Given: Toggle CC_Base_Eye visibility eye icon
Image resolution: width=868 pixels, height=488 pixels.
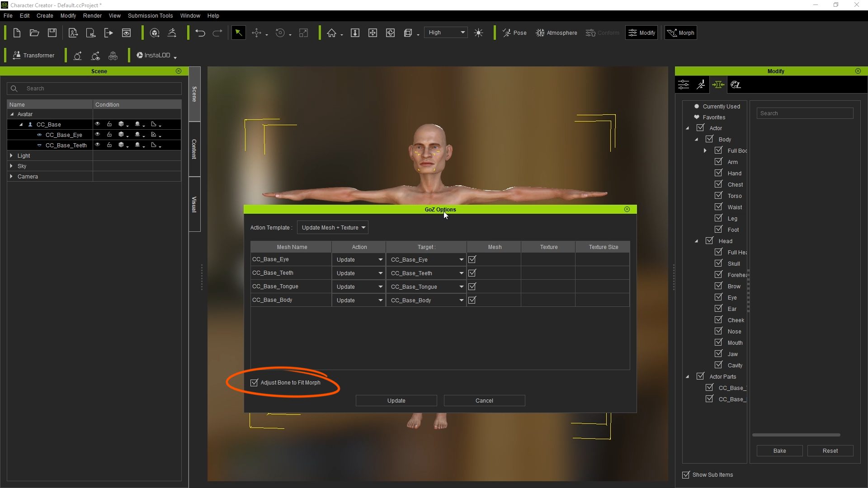Looking at the screenshot, I should pos(97,135).
